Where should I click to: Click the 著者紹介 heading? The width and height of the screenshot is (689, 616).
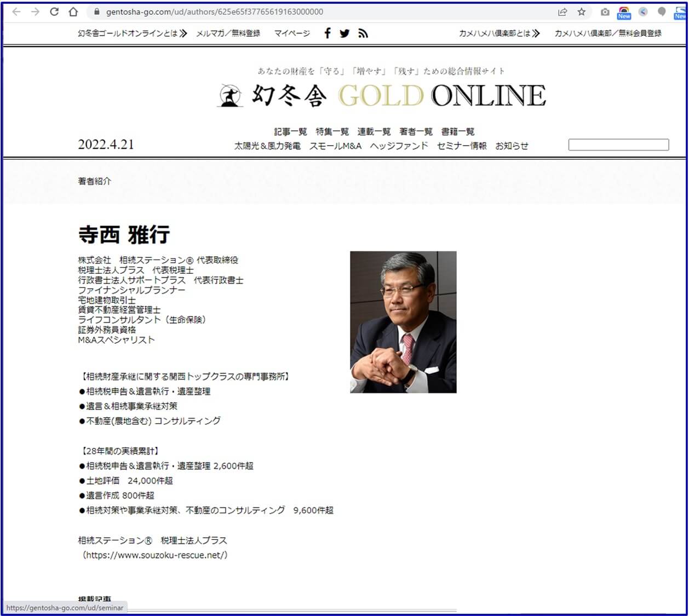click(x=94, y=181)
